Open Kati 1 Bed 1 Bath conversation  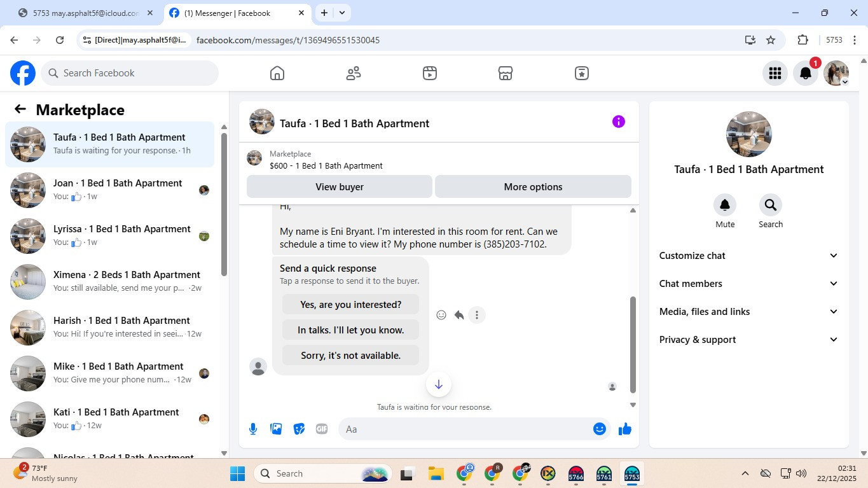110,419
